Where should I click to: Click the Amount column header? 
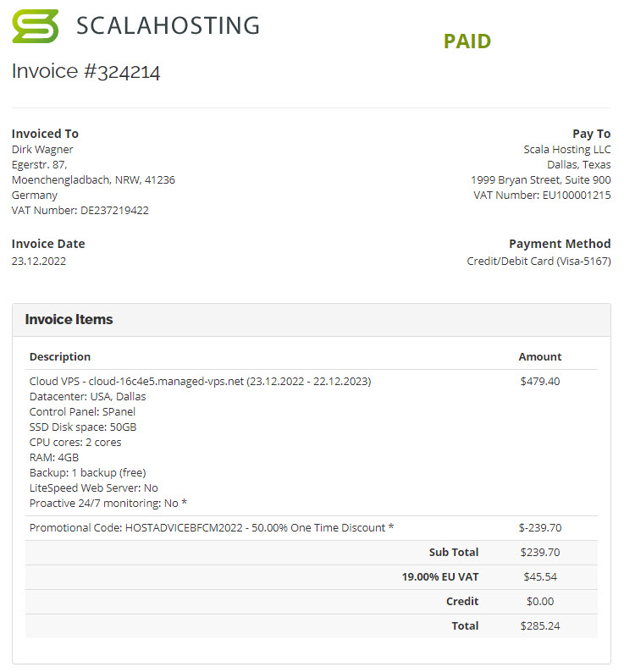539,357
